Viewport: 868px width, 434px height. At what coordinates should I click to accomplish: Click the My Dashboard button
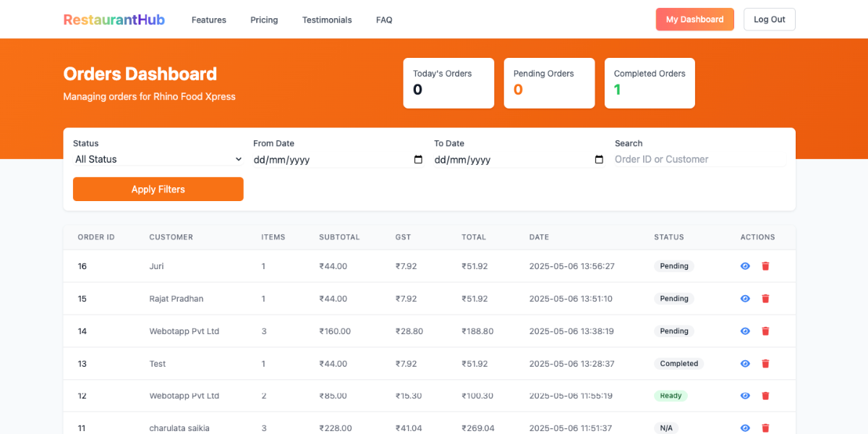pos(694,20)
